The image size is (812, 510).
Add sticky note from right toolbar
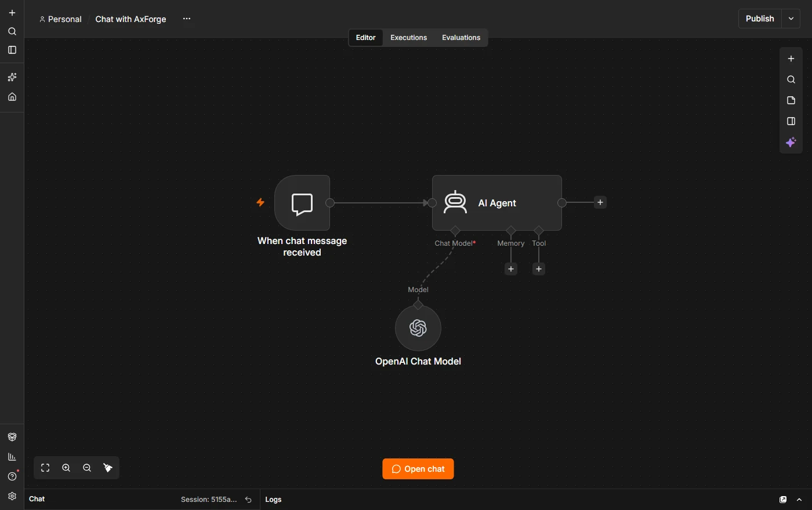(x=791, y=100)
